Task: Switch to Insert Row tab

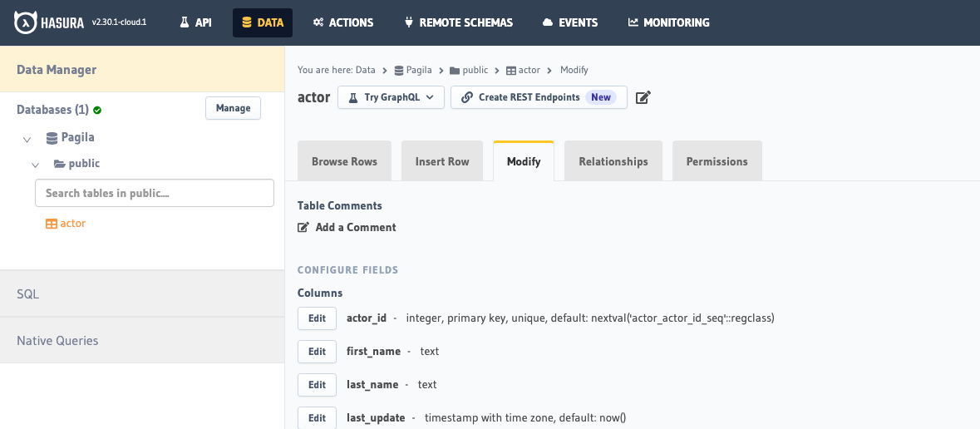Action: pyautogui.click(x=442, y=161)
